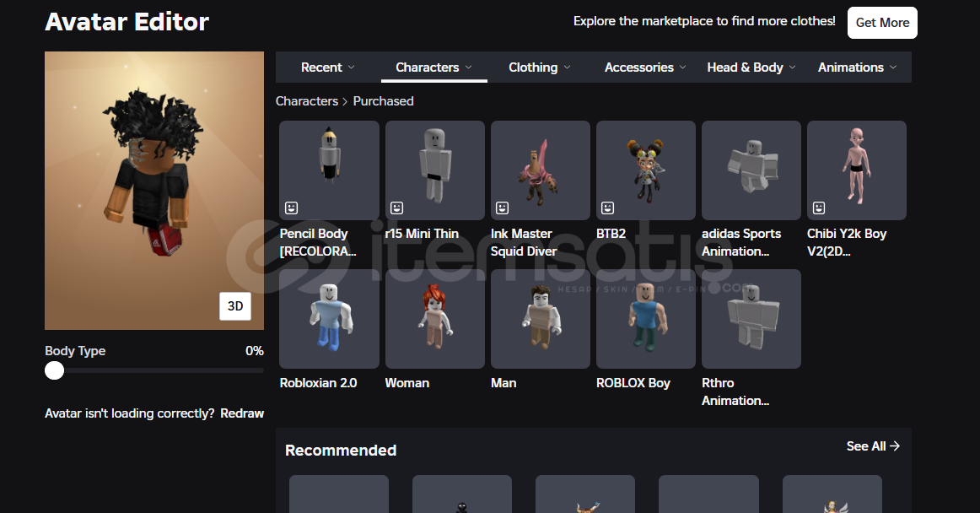Click the dynamic head badge on r15 Mini Thin

point(397,208)
